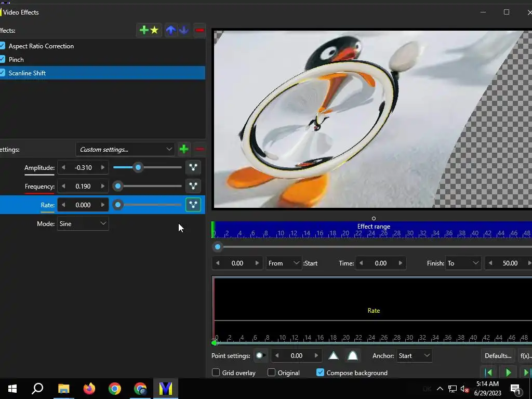Enable Original checkbox
The width and height of the screenshot is (532, 399).
[271, 373]
